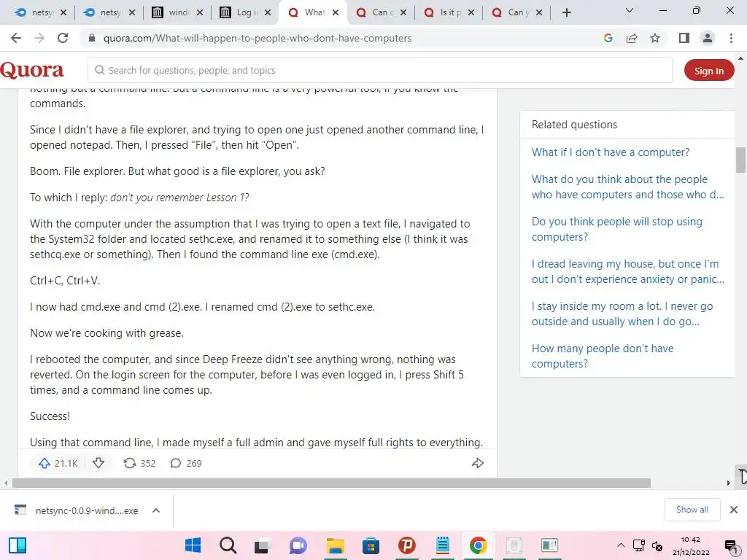The height and width of the screenshot is (560, 747).
Task: Toggle the browser side panel icon
Action: pyautogui.click(x=684, y=38)
